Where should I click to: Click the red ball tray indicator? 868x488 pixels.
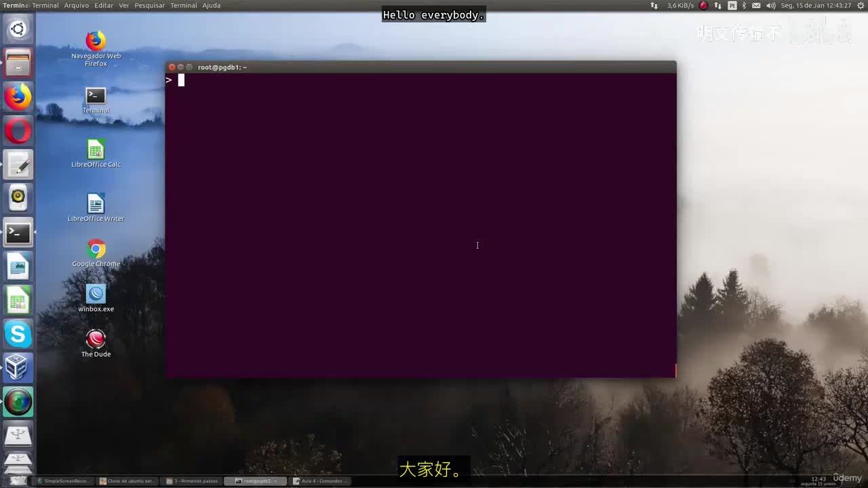[704, 5]
